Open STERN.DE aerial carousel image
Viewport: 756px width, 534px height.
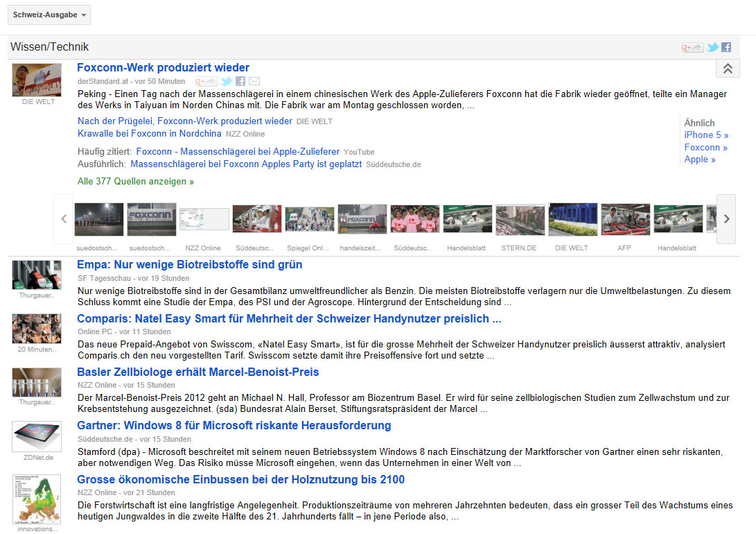(x=520, y=219)
